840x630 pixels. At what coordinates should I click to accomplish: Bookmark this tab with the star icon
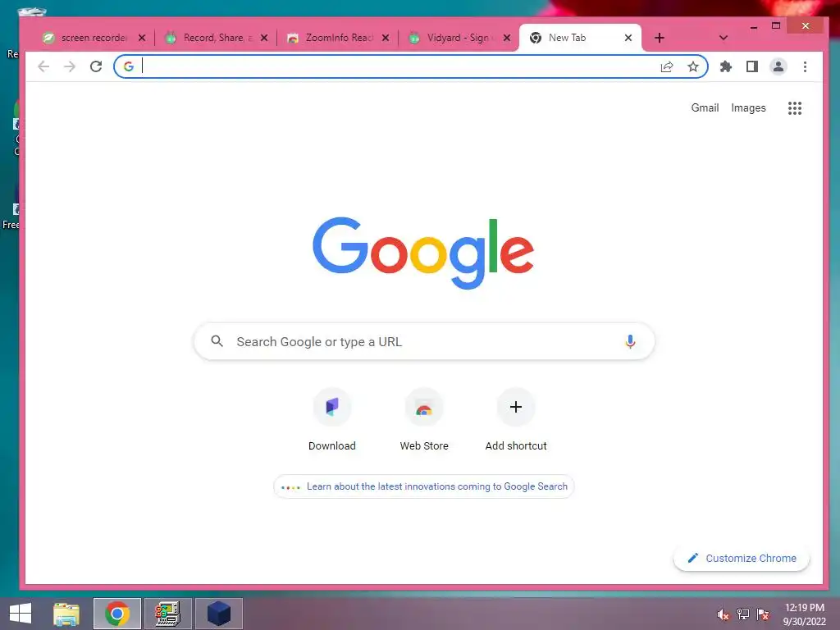pos(693,66)
